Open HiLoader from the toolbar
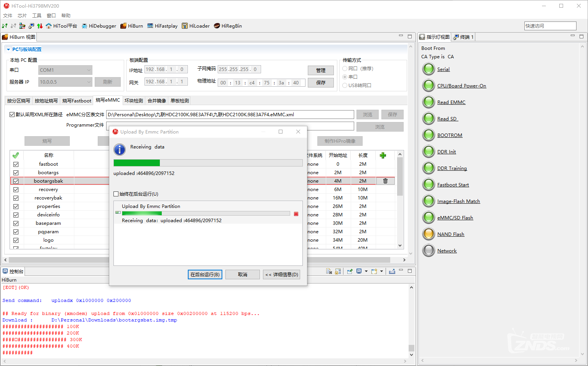 (x=195, y=26)
